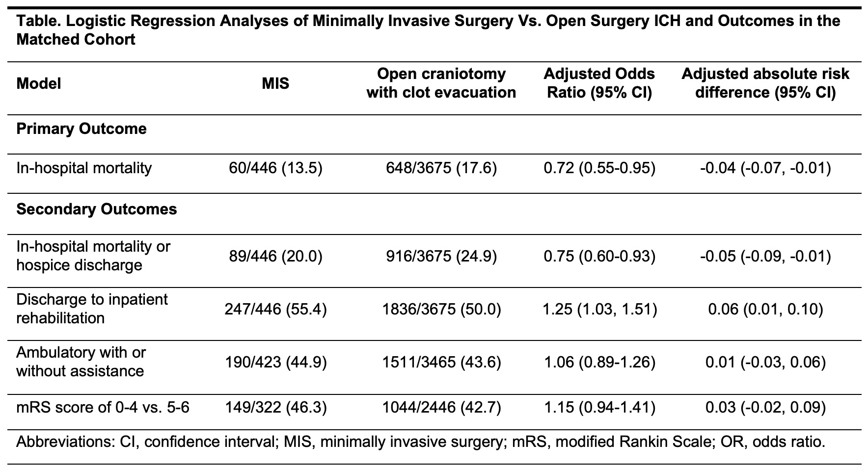Click the "MIS" column header
The height and width of the screenshot is (469, 868).
click(x=275, y=83)
